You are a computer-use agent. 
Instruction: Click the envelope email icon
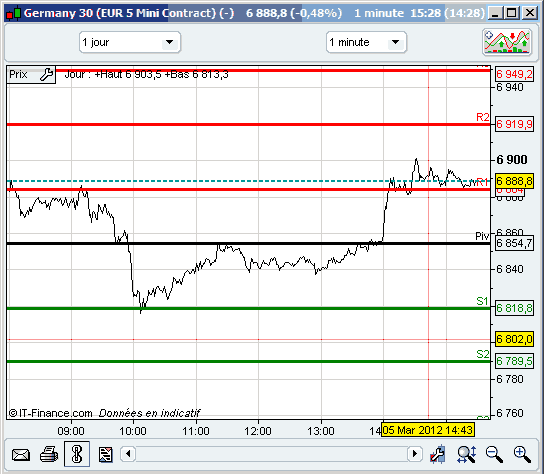click(x=20, y=454)
